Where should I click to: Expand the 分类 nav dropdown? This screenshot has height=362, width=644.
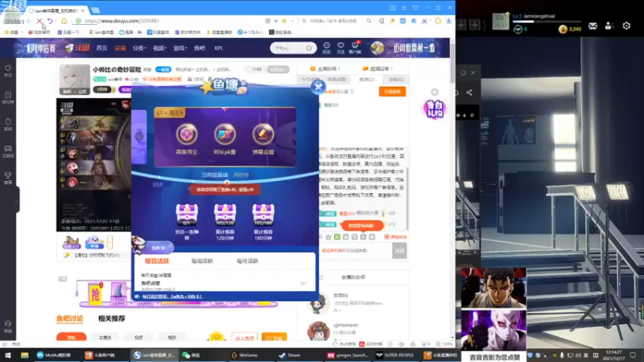pos(139,48)
